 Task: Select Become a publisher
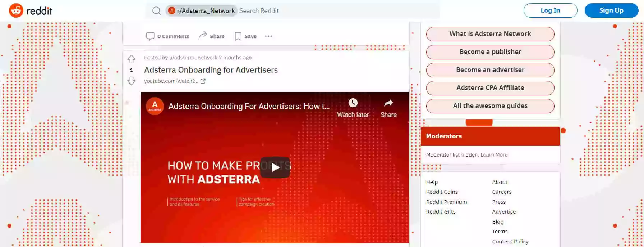point(490,52)
